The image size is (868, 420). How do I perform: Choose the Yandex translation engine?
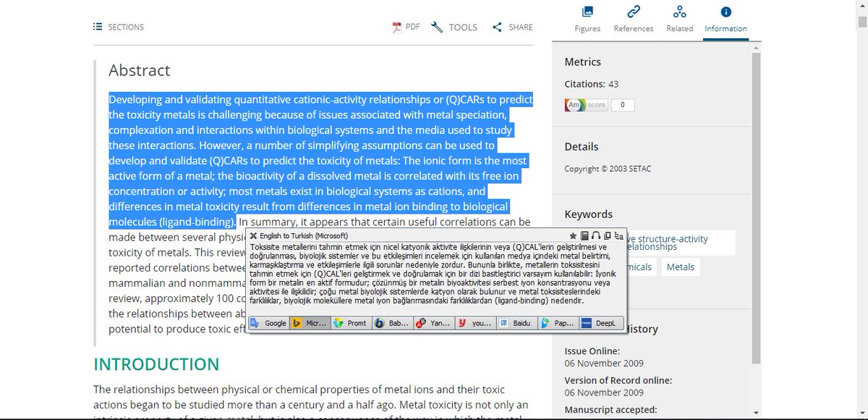tap(435, 323)
